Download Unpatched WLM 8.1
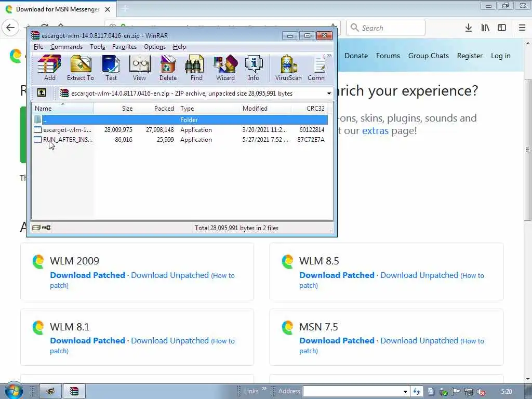532x399 pixels. coord(170,341)
